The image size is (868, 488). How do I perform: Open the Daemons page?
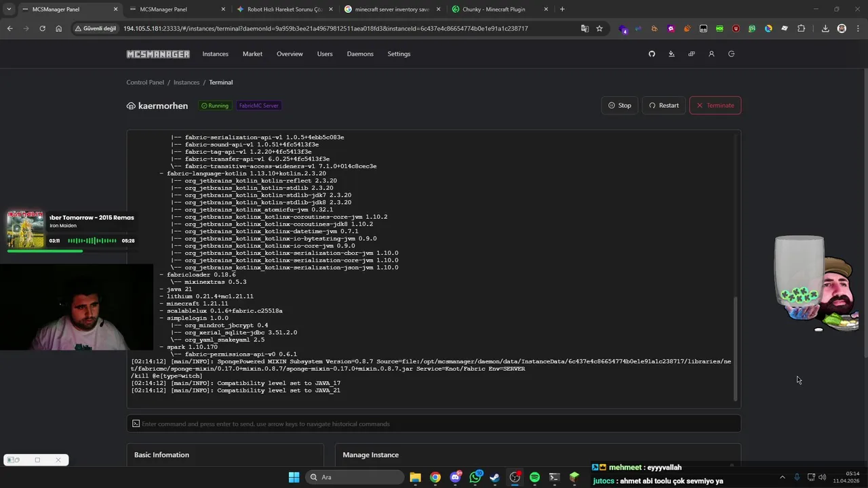coord(360,54)
